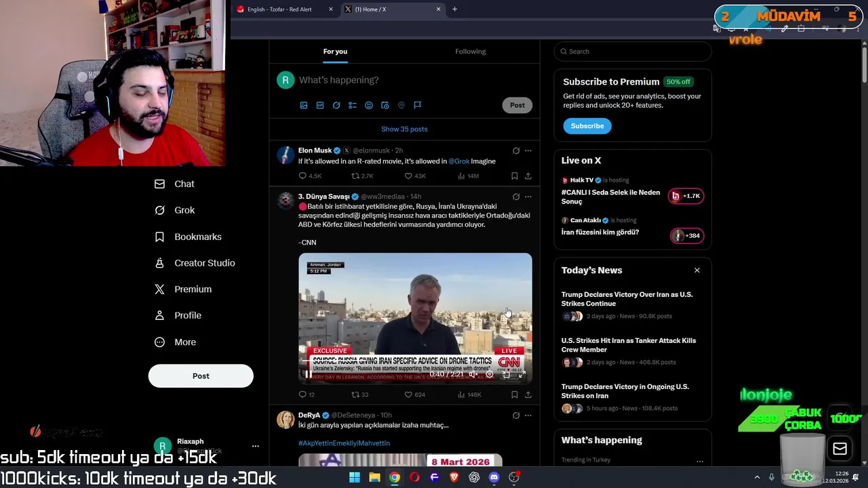Open more options on 3. Dünya Savaşı post
The height and width of the screenshot is (488, 868).
tap(528, 197)
